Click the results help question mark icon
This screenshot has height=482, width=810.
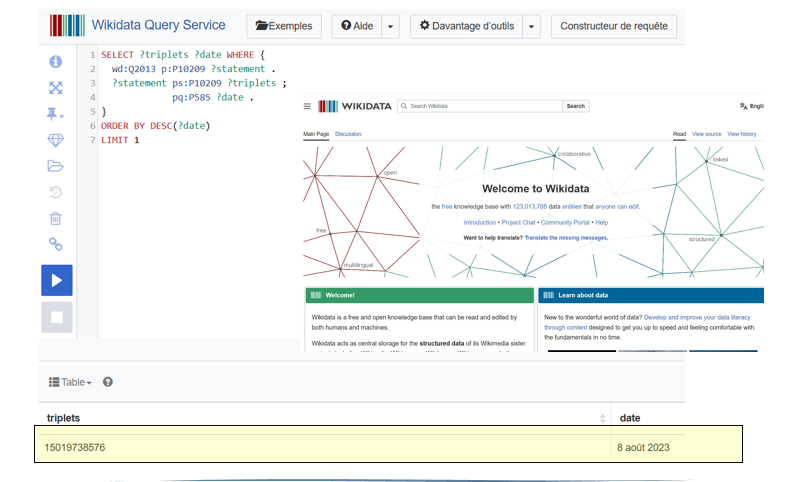pyautogui.click(x=107, y=382)
